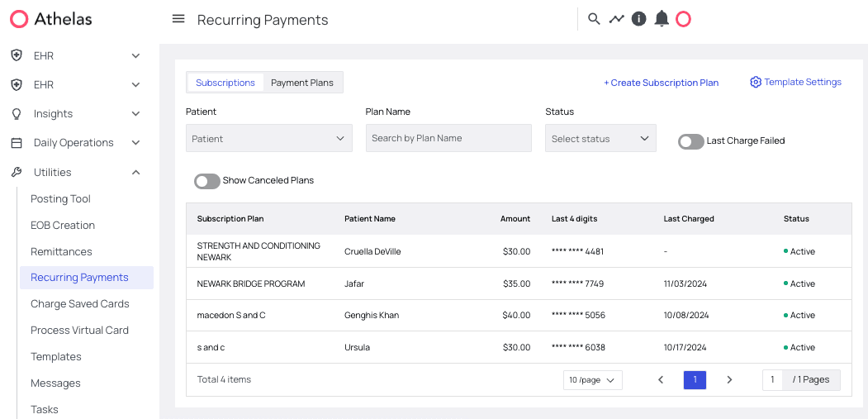The image size is (868, 419).
Task: Go to the next page arrow
Action: click(729, 380)
